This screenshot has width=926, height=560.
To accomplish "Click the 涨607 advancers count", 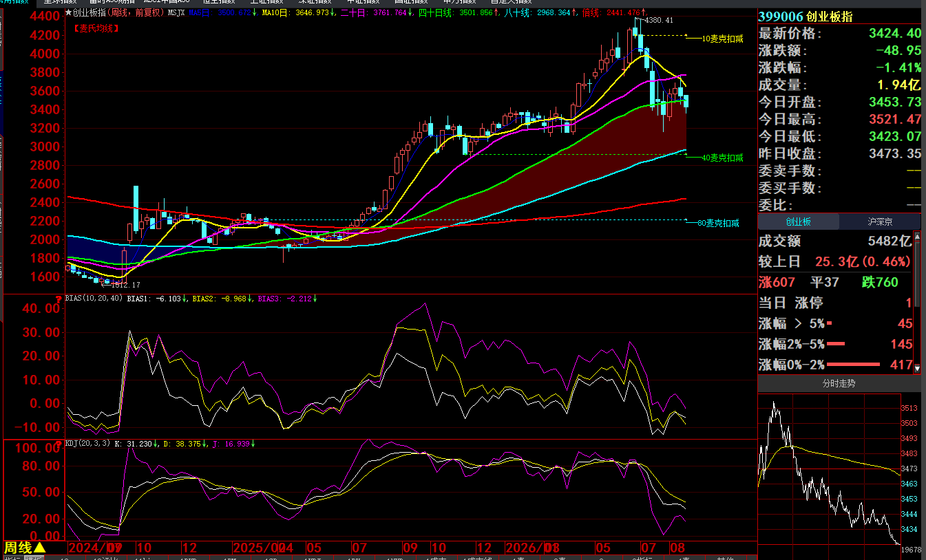I will 777,282.
